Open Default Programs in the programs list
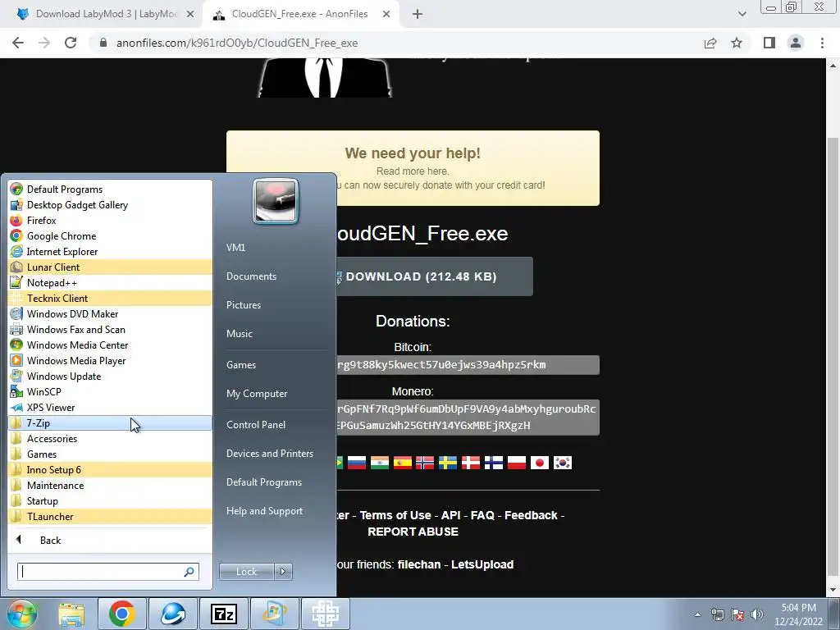 (111, 189)
